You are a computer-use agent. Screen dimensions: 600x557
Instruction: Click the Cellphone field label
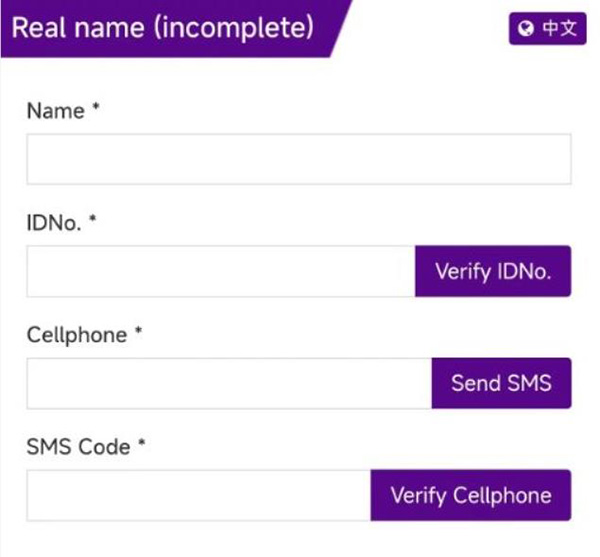click(x=77, y=335)
